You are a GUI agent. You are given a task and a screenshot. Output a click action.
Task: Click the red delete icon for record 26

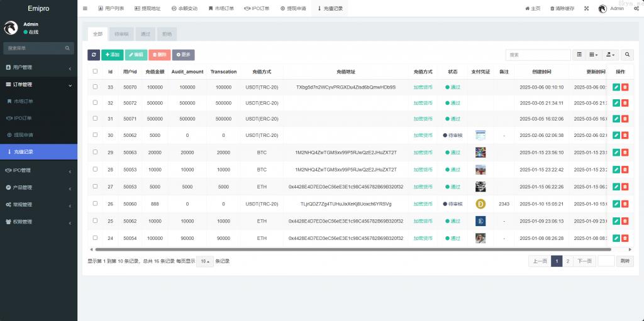(625, 204)
